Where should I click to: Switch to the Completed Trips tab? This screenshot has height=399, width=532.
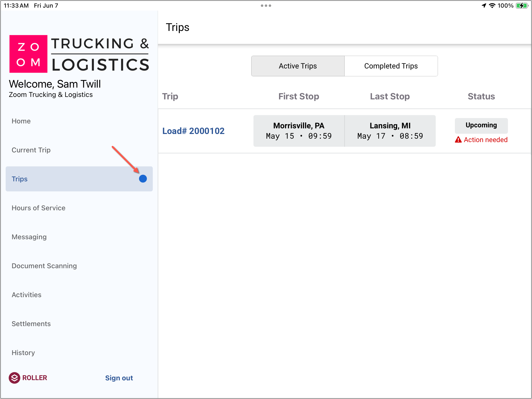pyautogui.click(x=391, y=66)
